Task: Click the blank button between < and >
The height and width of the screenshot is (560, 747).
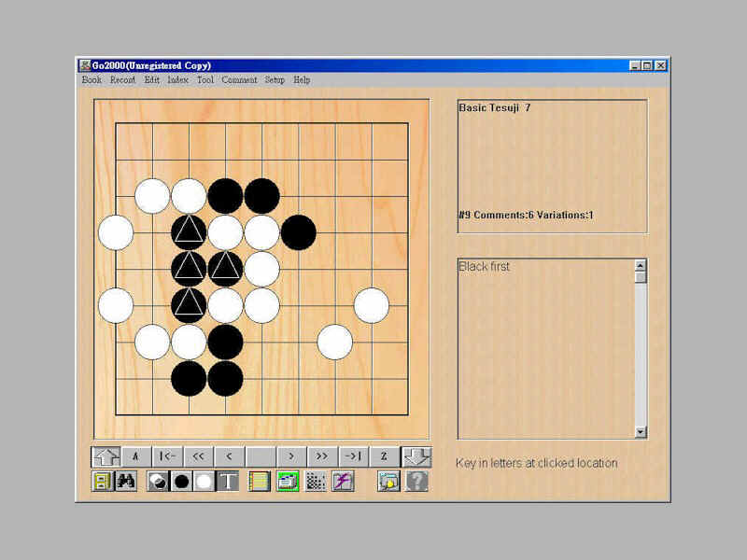Action: tap(261, 456)
